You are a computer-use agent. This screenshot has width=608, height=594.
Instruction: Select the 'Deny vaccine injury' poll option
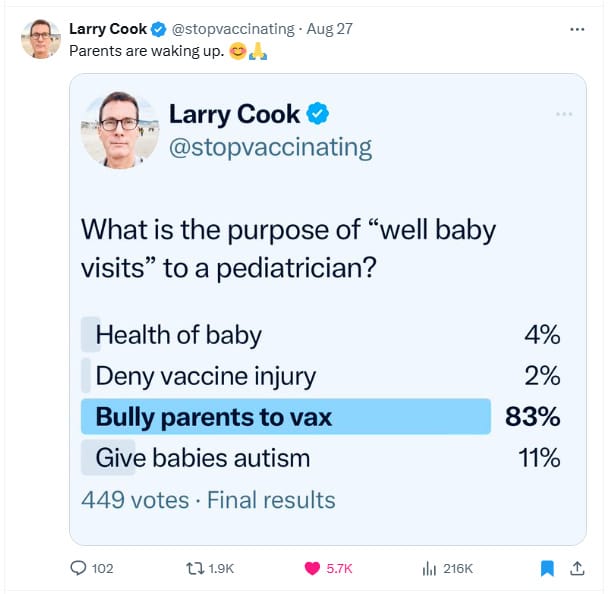321,376
